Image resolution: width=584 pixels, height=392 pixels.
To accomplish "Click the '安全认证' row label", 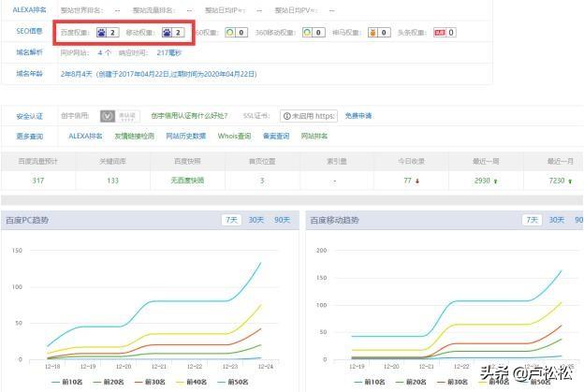I will [x=29, y=117].
